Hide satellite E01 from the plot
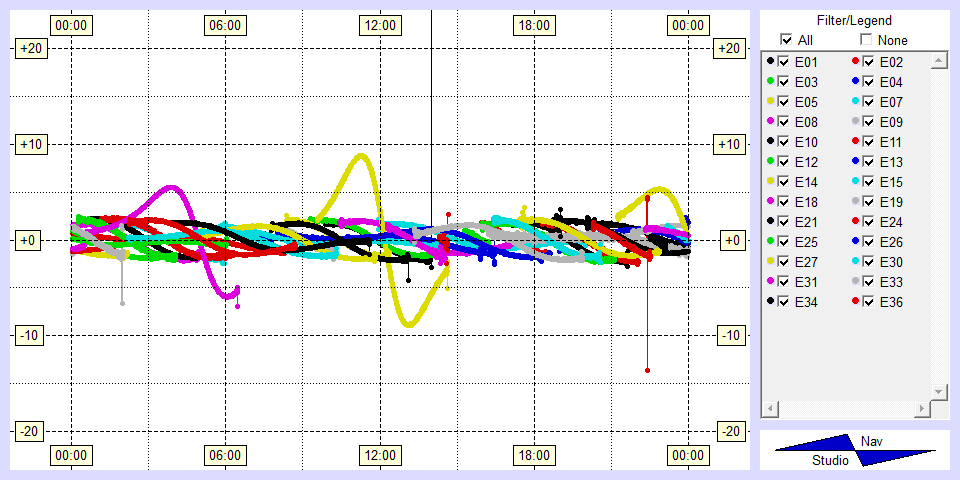This screenshot has height=480, width=960. coord(784,62)
